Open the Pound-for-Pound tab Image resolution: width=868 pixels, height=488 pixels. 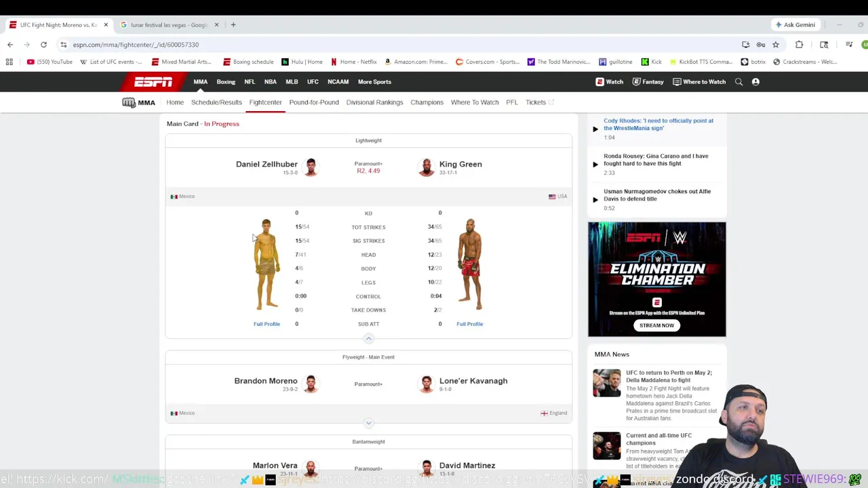pos(314,102)
